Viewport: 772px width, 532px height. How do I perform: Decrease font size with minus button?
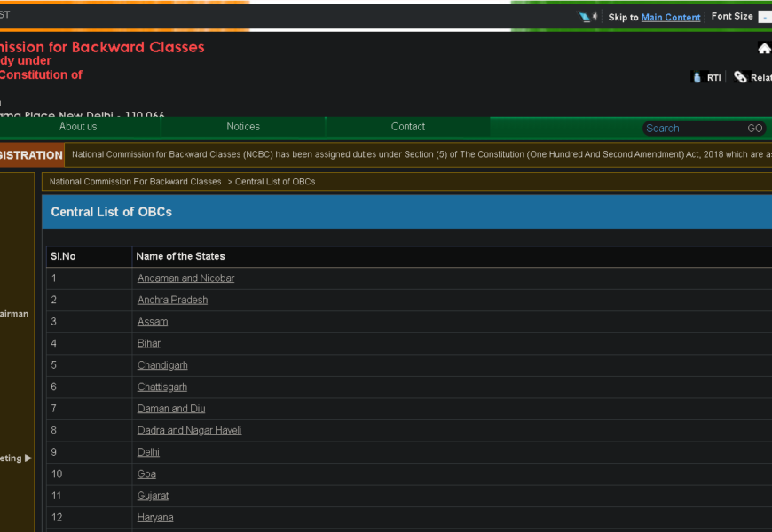[764, 17]
